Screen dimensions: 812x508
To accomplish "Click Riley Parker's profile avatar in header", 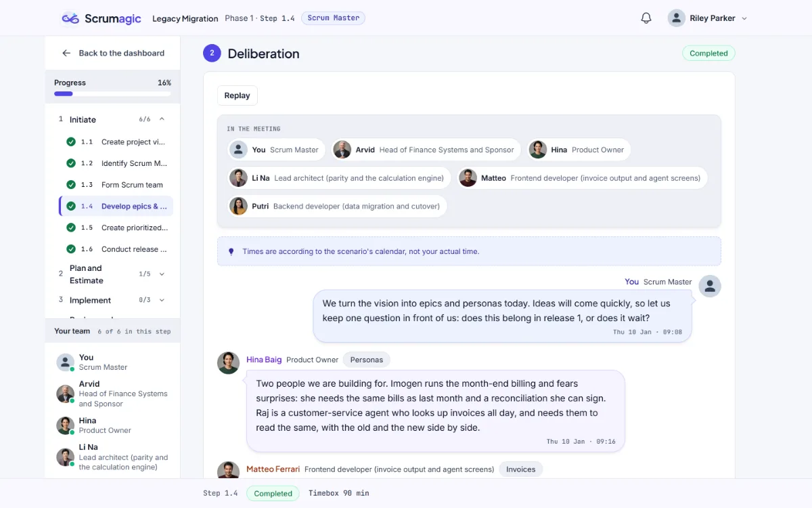I will click(677, 18).
